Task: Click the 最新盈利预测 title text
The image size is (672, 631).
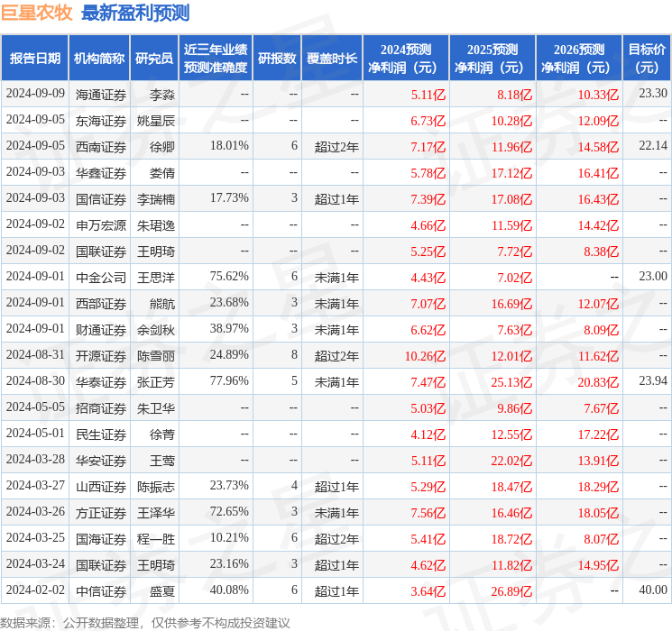Action: click(x=135, y=13)
